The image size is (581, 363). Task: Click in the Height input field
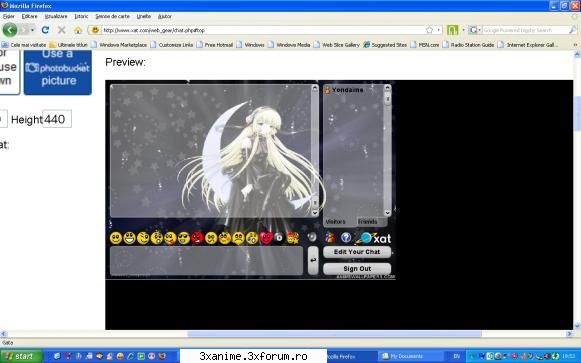coord(57,119)
